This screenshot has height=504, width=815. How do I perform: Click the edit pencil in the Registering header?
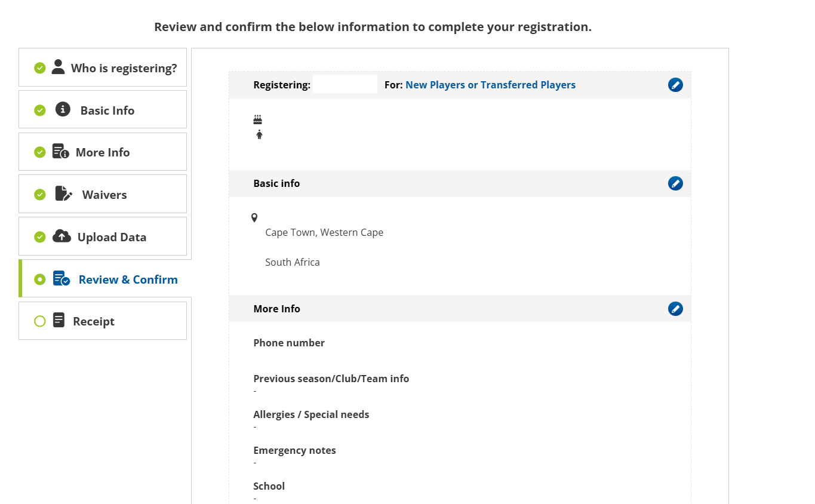tap(675, 85)
